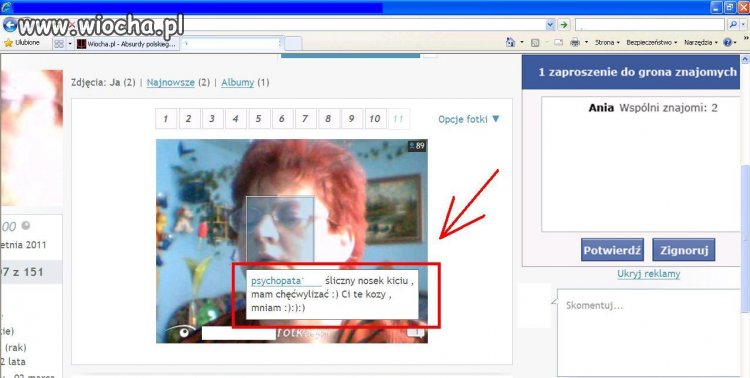Go to photo page 3
The image size is (750, 378).
(x=212, y=119)
